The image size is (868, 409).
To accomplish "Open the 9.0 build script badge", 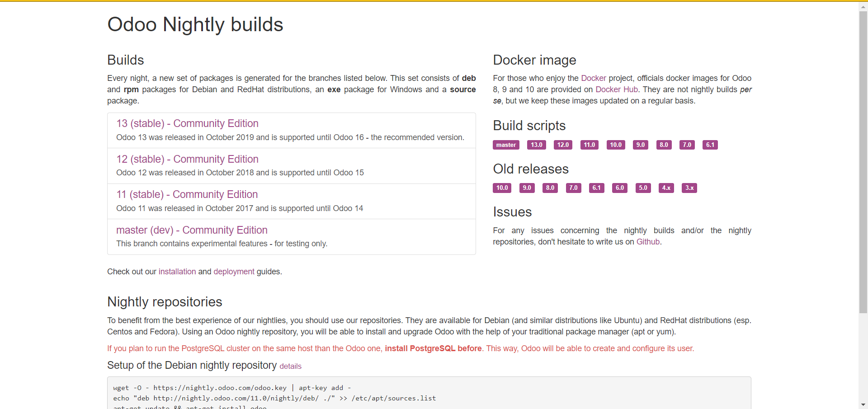I will coord(641,145).
